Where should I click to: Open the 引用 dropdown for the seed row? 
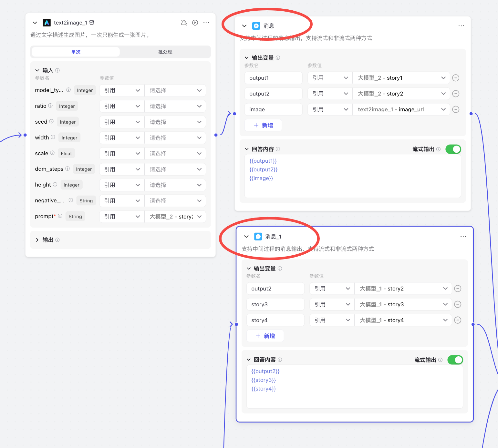point(122,122)
